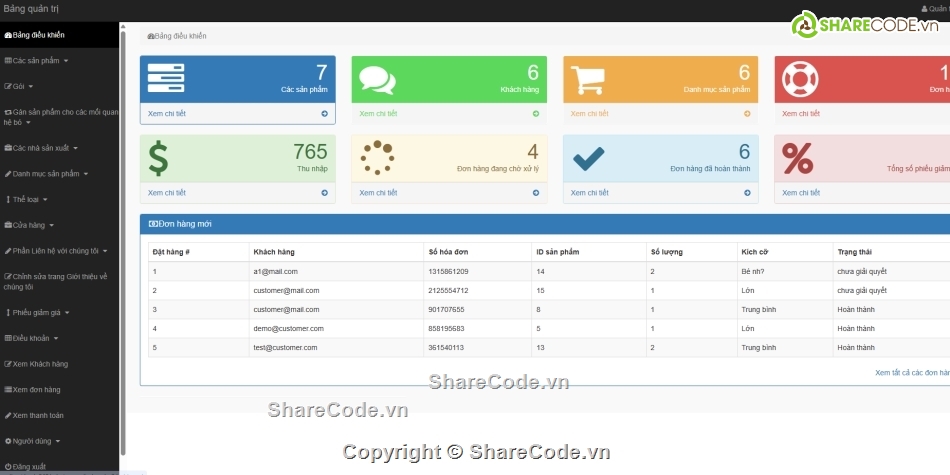Viewport: 950px width, 475px height.
Task: Click email a1@mail.com in orders table
Action: pos(276,271)
